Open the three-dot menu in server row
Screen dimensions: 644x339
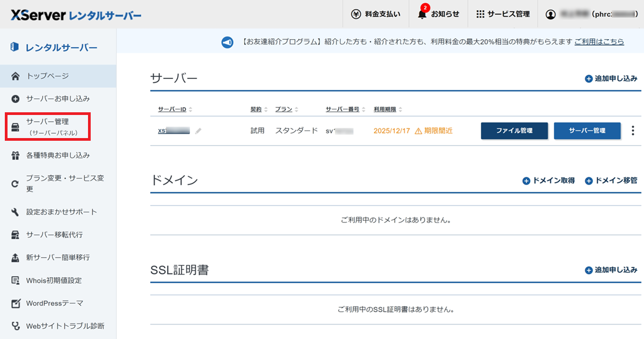633,131
